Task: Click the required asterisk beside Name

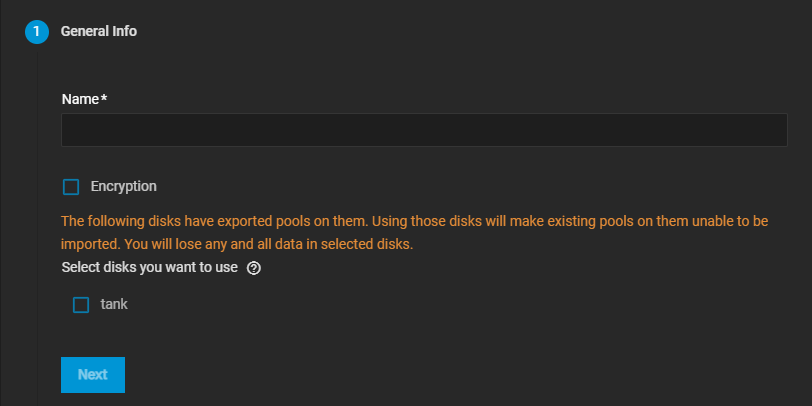Action: [x=104, y=98]
